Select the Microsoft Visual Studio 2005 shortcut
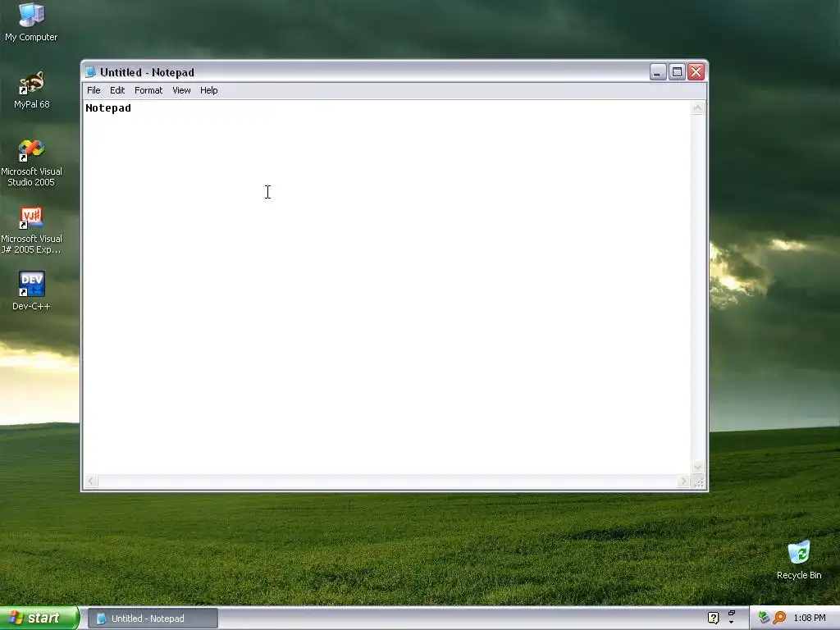 tap(31, 162)
